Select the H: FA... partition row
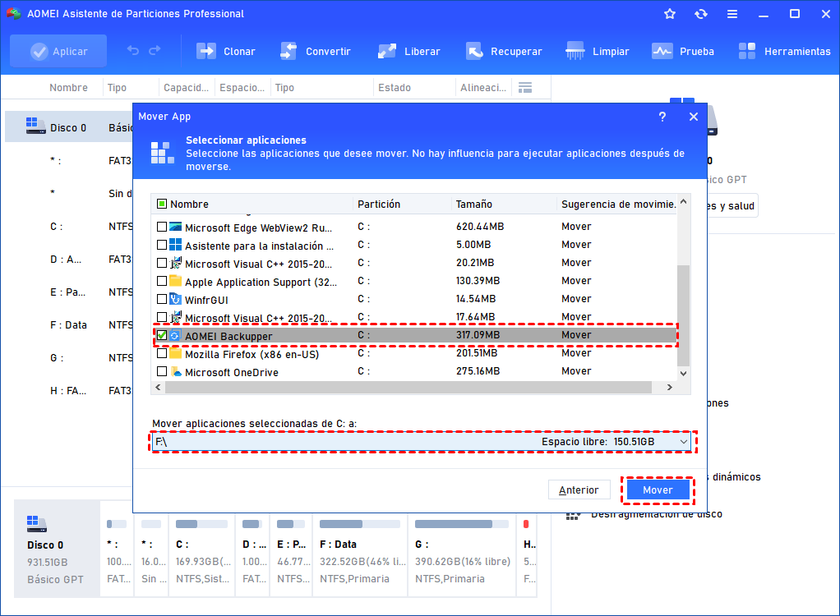Viewport: 840px width, 616px height. [x=68, y=391]
